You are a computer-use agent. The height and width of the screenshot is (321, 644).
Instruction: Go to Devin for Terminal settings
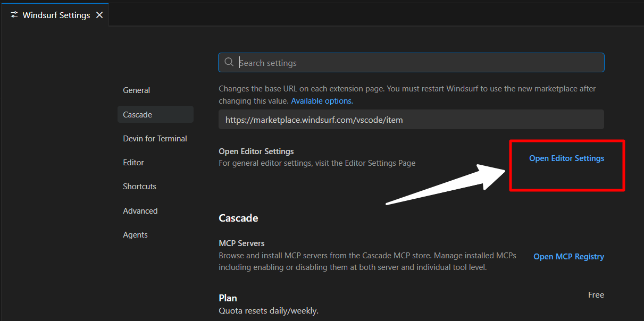[x=155, y=138]
